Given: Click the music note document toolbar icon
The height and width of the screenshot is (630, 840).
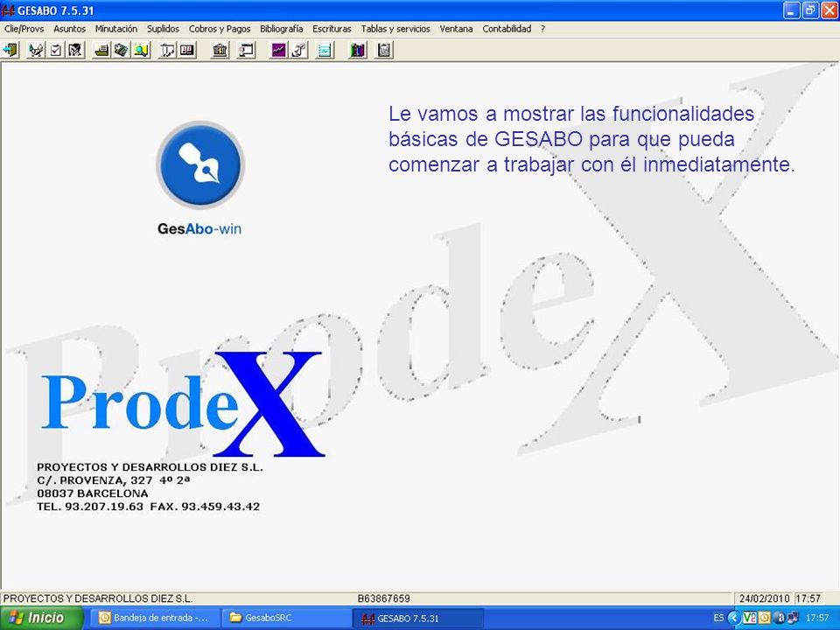Looking at the screenshot, I should (298, 51).
